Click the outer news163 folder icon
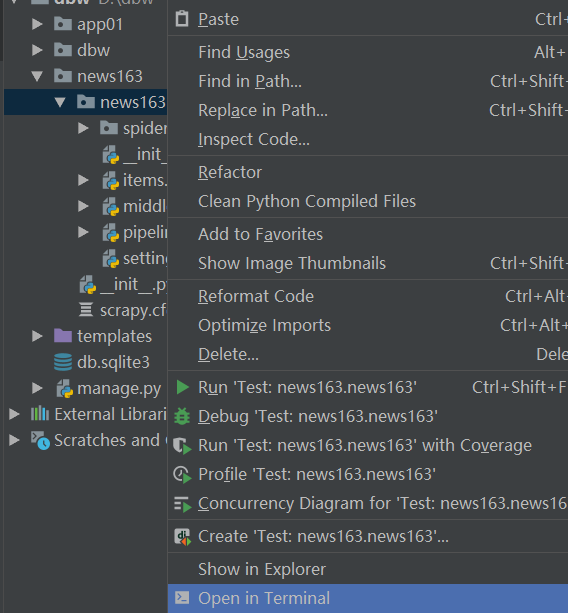Viewport: 568px width, 613px height. [x=63, y=75]
